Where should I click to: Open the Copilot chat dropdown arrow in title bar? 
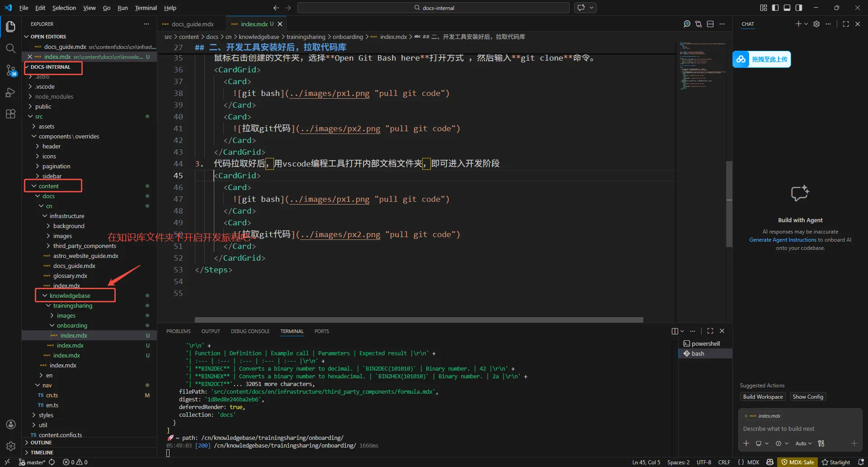[x=591, y=8]
